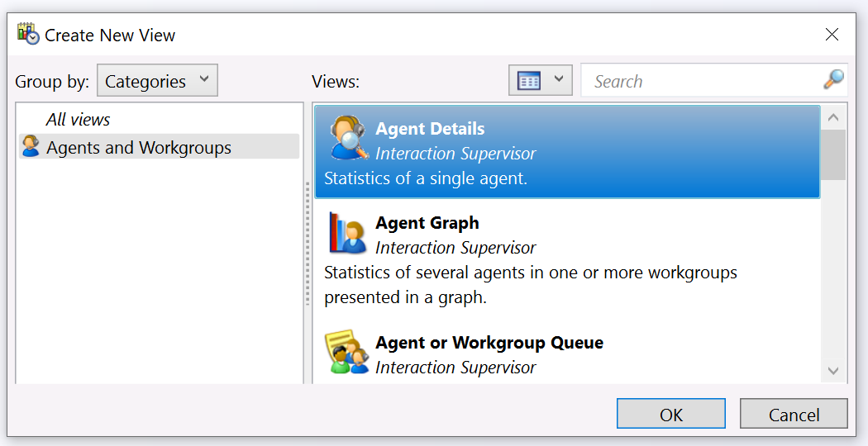Screen dimensions: 868x446
Task: Click 'Statistics of a single agent.' description
Action: [426, 178]
